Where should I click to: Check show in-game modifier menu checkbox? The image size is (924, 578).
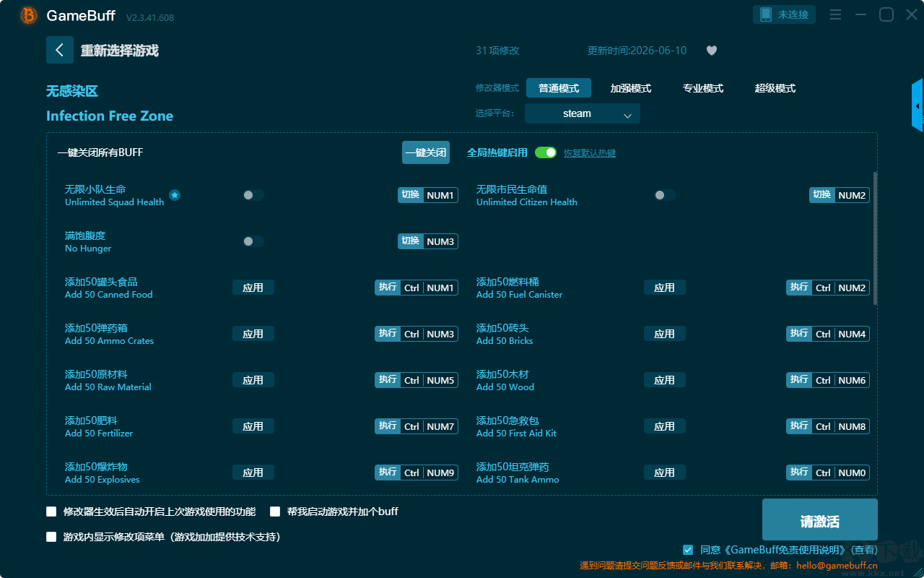[x=51, y=537]
